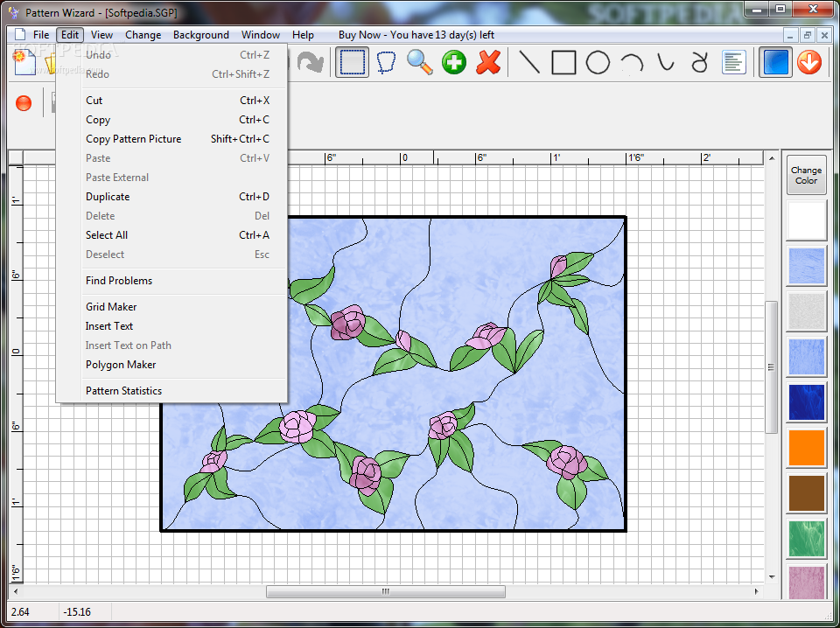Select the arc curve tool
Viewport: 840px width, 628px height.
[x=632, y=63]
